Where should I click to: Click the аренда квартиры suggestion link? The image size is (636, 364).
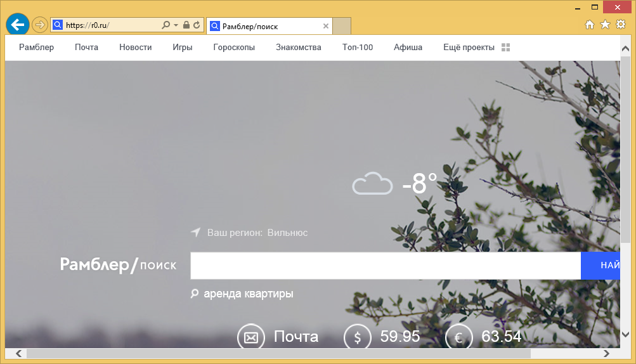[248, 294]
